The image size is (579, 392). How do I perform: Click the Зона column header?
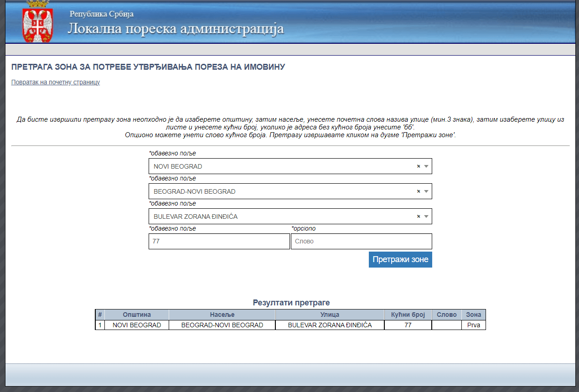click(x=474, y=315)
